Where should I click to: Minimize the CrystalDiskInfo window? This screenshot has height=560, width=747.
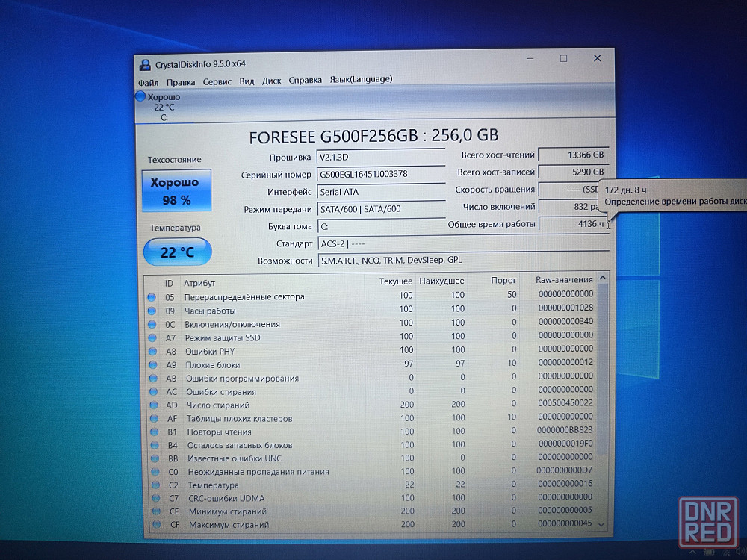click(530, 58)
